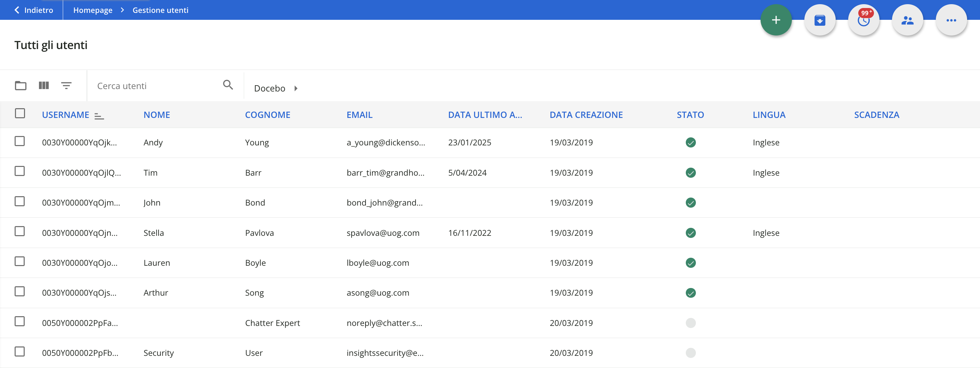The image size is (980, 368).
Task: Open the Homepage breadcrumb link
Action: point(93,10)
